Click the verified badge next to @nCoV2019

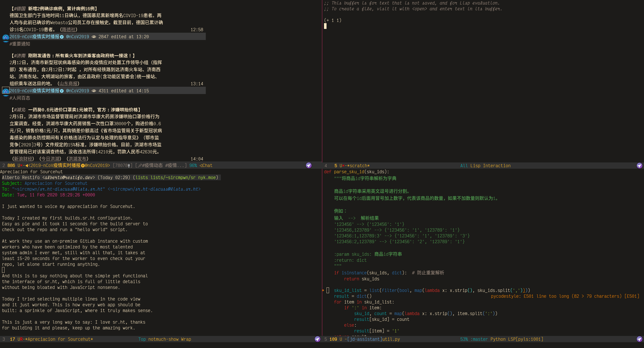tap(62, 37)
